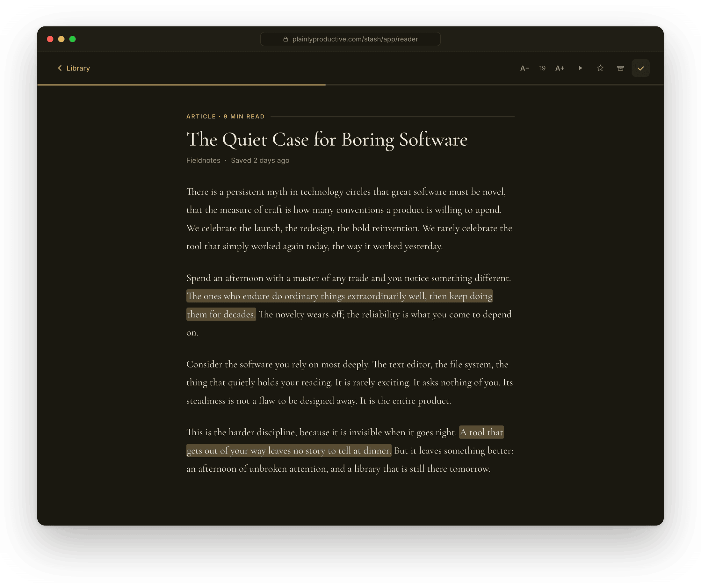701x588 pixels.
Task: Toggle mark as read checkmark button
Action: pos(640,68)
